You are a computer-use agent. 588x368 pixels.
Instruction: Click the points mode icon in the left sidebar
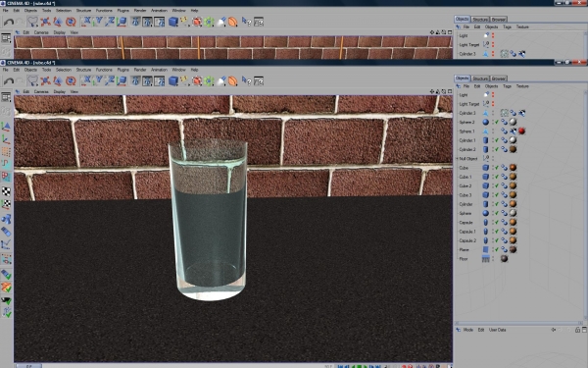click(x=6, y=151)
